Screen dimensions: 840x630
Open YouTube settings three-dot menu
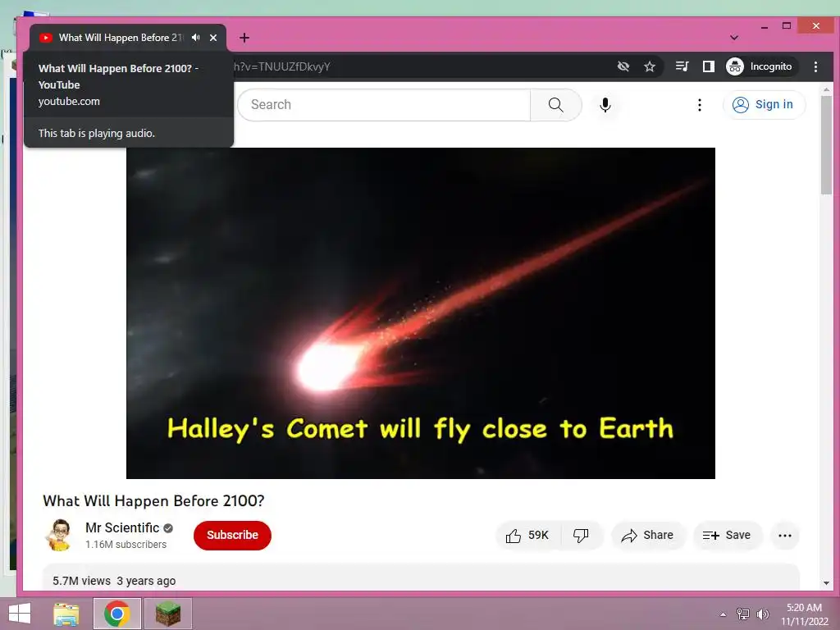point(699,104)
